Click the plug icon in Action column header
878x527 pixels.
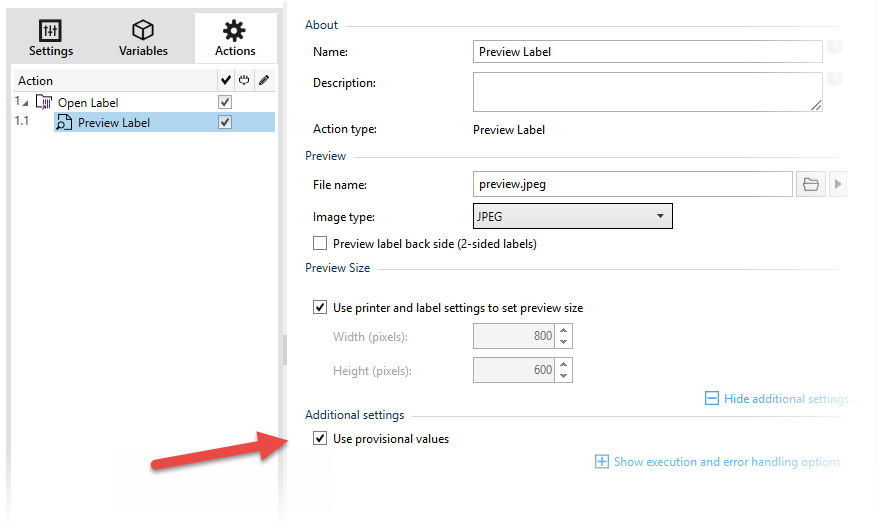pos(244,80)
